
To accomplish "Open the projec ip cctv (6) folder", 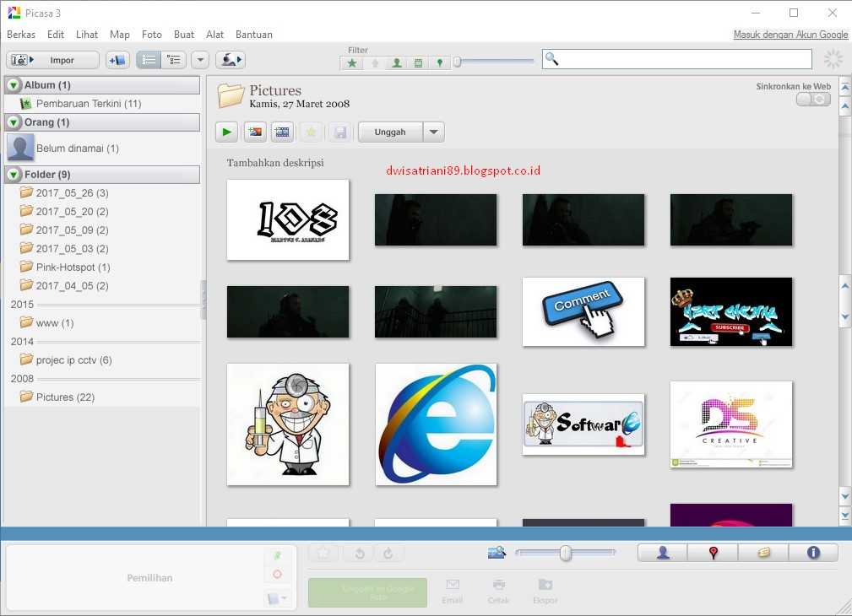I will [x=74, y=359].
